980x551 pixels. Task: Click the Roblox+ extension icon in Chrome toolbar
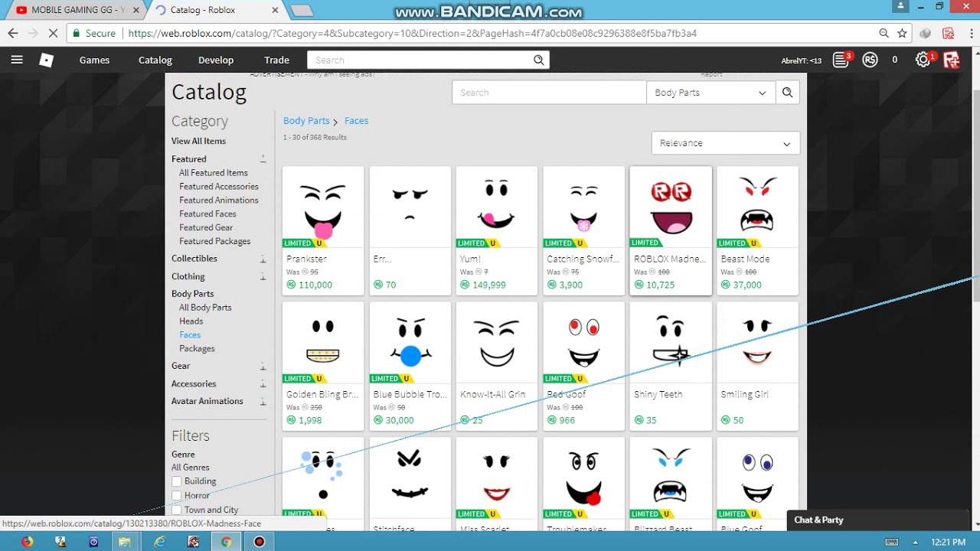coord(948,34)
